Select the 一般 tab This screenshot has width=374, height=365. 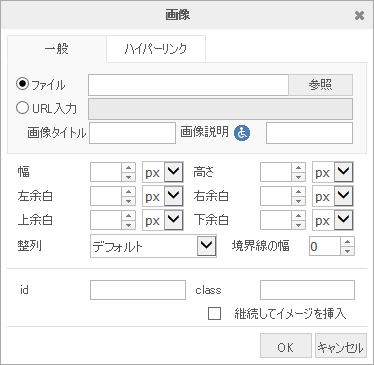point(57,49)
